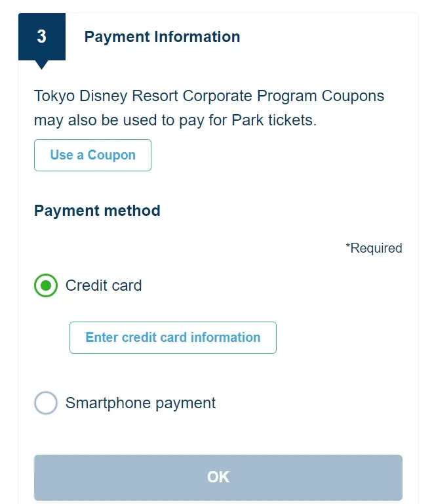
Task: Click the green dot in Credit card option
Action: pos(46,286)
